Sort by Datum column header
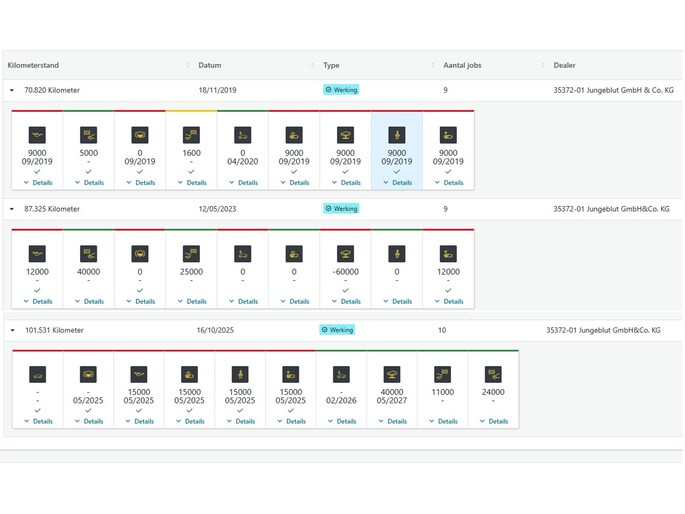685x514 pixels. coord(210,65)
